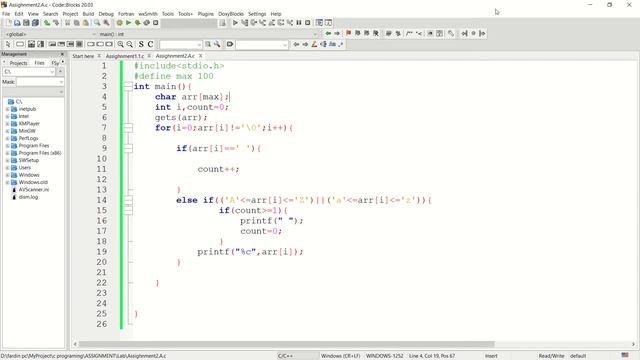
Task: Expand the inetpub folder node
Action: coord(7,109)
